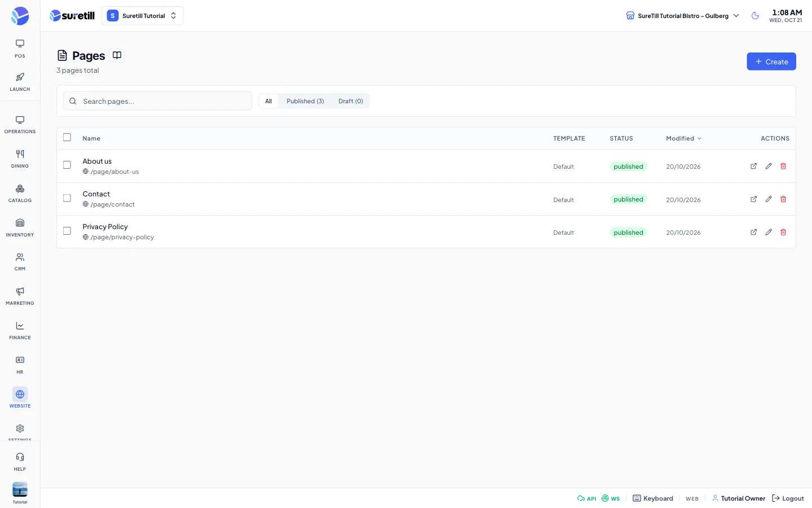The width and height of the screenshot is (812, 508).
Task: Open the Keyboard shortcuts button
Action: (x=653, y=498)
